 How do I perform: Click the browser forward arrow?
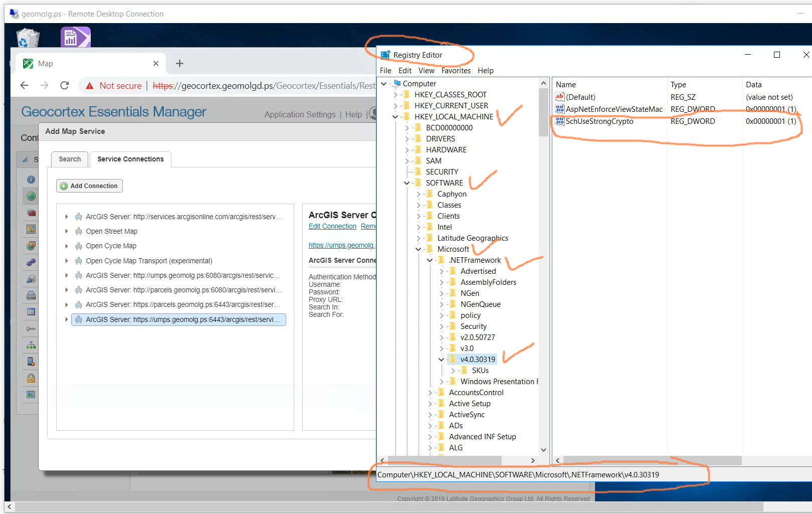point(44,86)
